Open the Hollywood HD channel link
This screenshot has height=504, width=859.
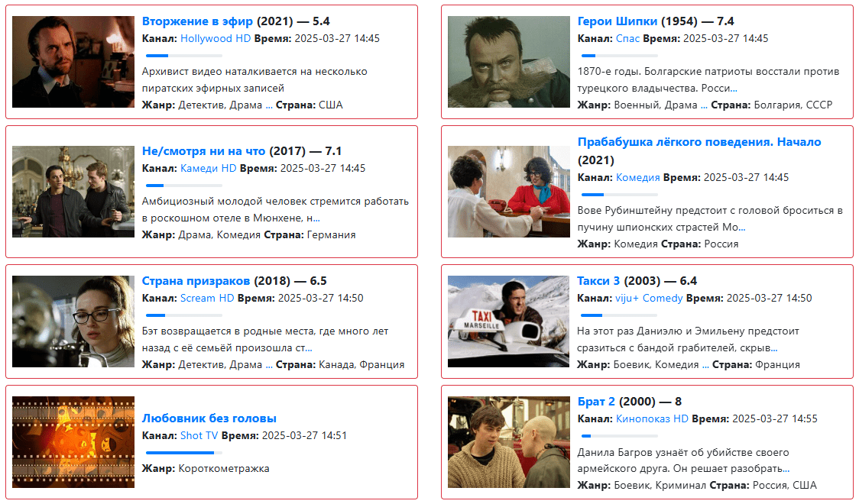click(216, 38)
